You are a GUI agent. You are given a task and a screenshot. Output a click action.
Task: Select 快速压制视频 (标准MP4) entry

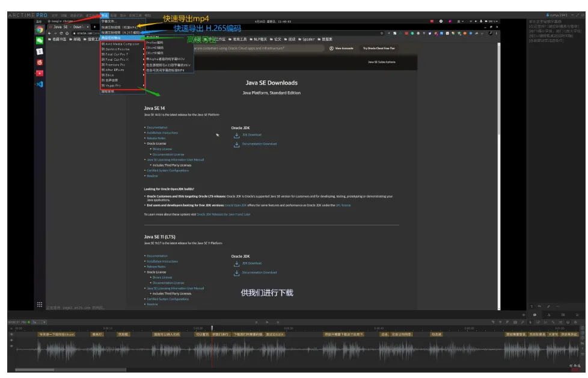(x=123, y=27)
